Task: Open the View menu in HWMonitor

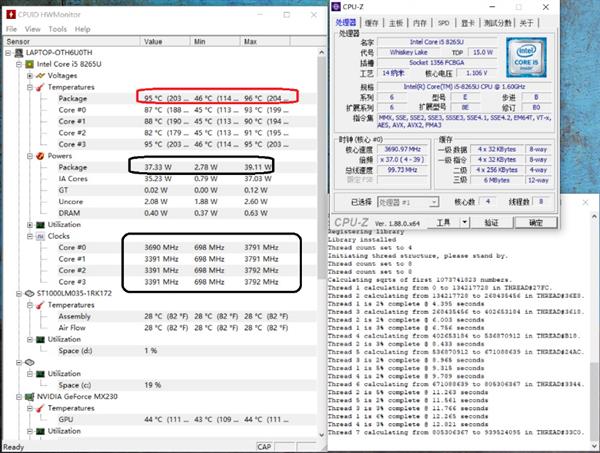Action: [x=33, y=29]
